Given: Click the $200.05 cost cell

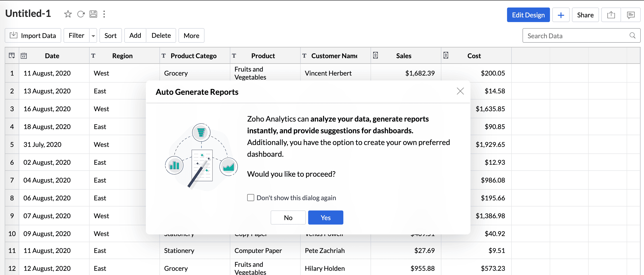Looking at the screenshot, I should point(476,73).
